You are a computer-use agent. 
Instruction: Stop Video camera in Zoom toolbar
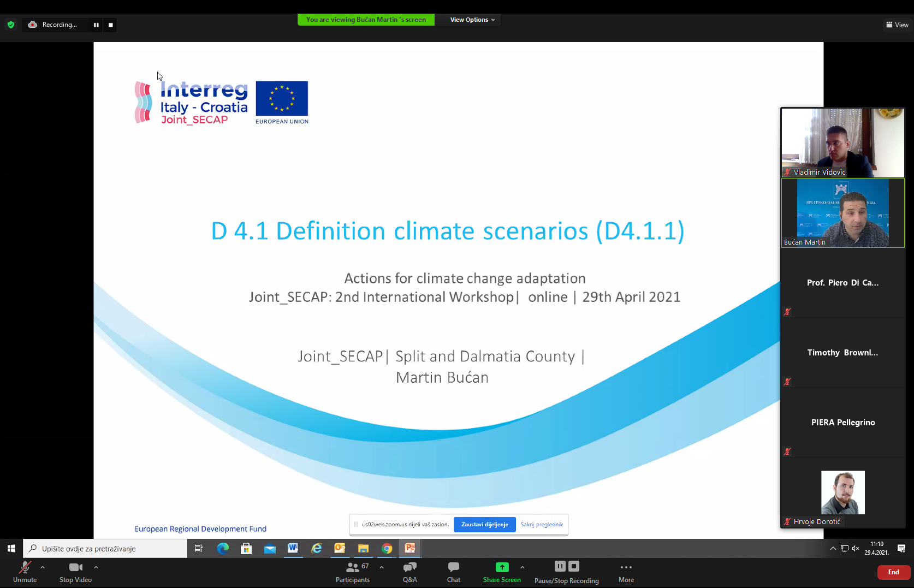point(75,571)
